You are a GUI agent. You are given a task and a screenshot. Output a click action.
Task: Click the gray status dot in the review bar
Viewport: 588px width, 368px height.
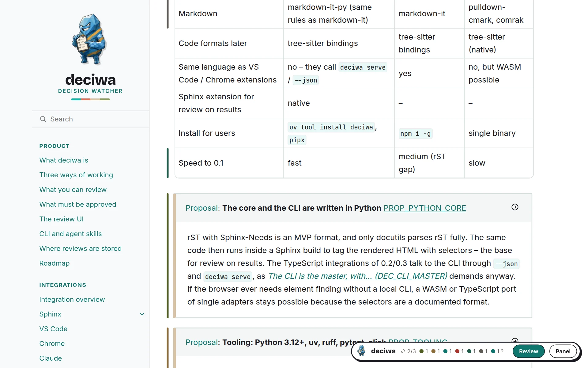(x=481, y=351)
